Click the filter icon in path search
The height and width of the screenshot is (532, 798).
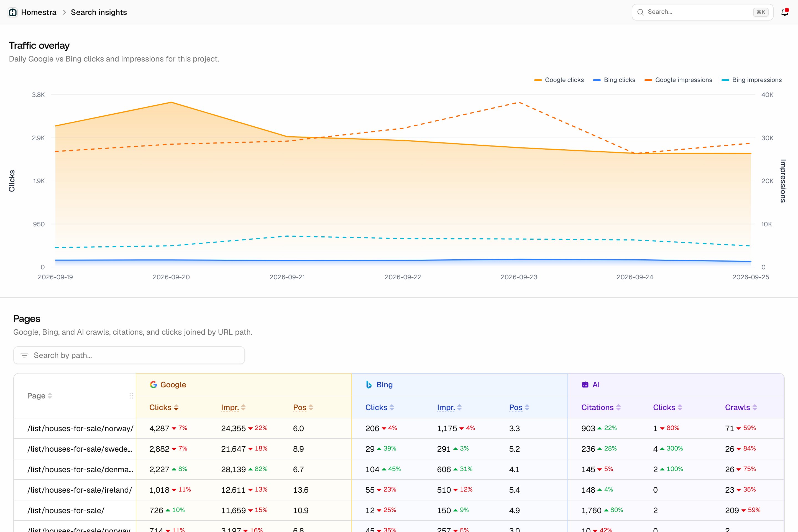24,355
